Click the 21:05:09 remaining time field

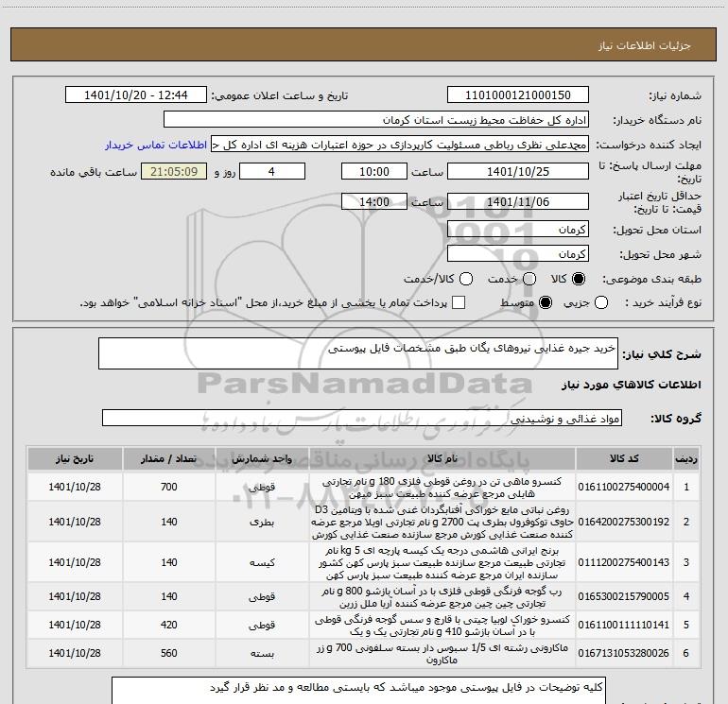tap(174, 171)
